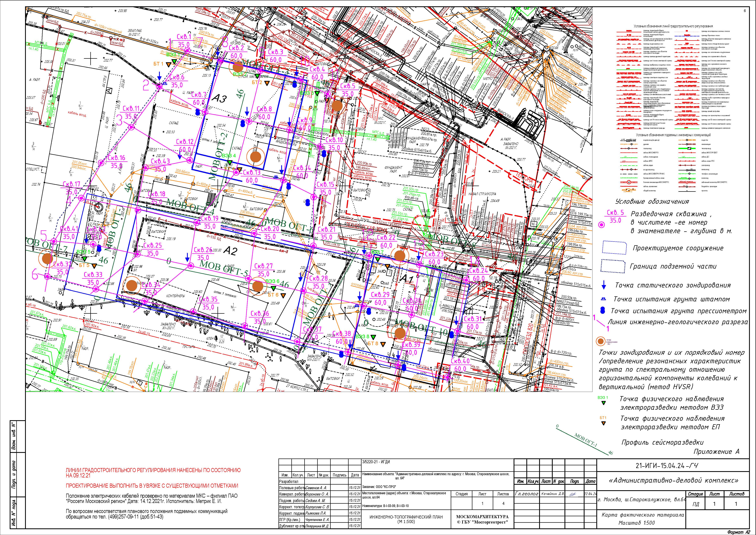Click the blue pressiometer test legend icon
Viewport: 756px width, 535px height.
pos(603,310)
